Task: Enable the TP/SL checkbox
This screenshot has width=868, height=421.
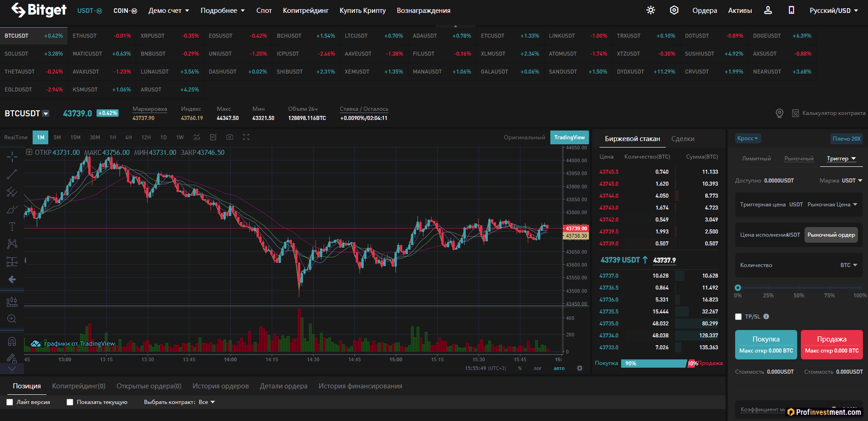Action: 738,317
